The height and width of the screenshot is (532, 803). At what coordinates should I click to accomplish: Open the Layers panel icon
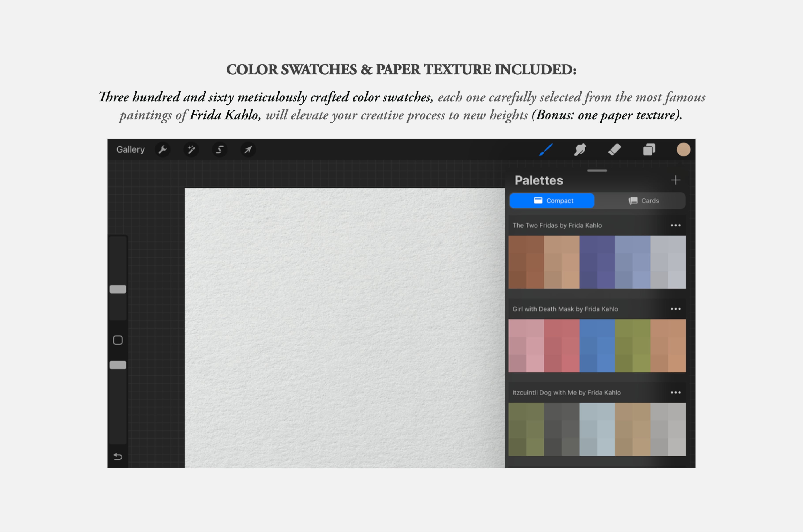pyautogui.click(x=649, y=150)
